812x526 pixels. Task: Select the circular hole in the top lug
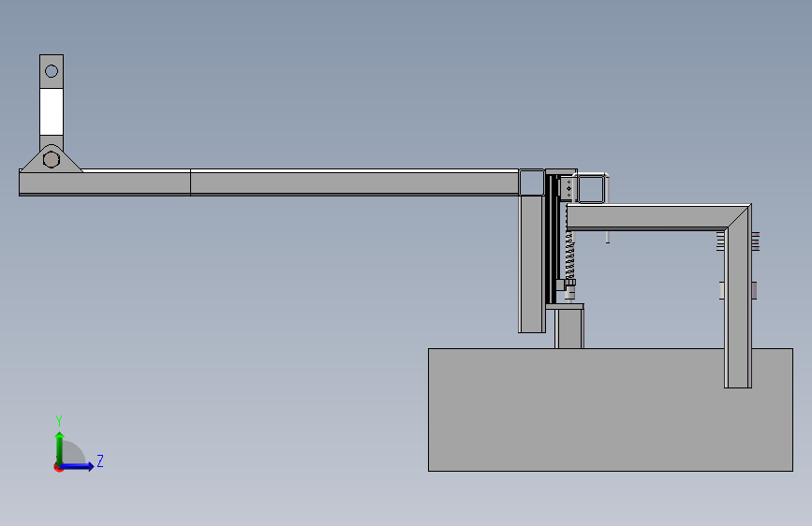(x=52, y=71)
